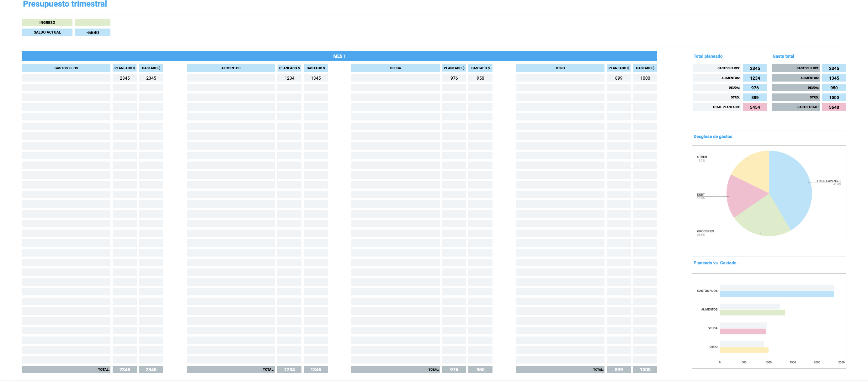Click the Gasto total heading
868x382 pixels.
pos(783,56)
